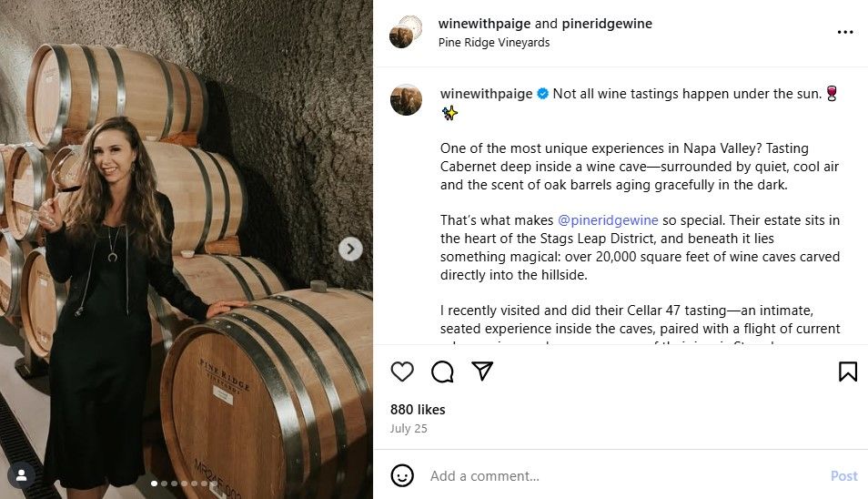
Task: View the 880 likes list
Action: pyautogui.click(x=418, y=409)
